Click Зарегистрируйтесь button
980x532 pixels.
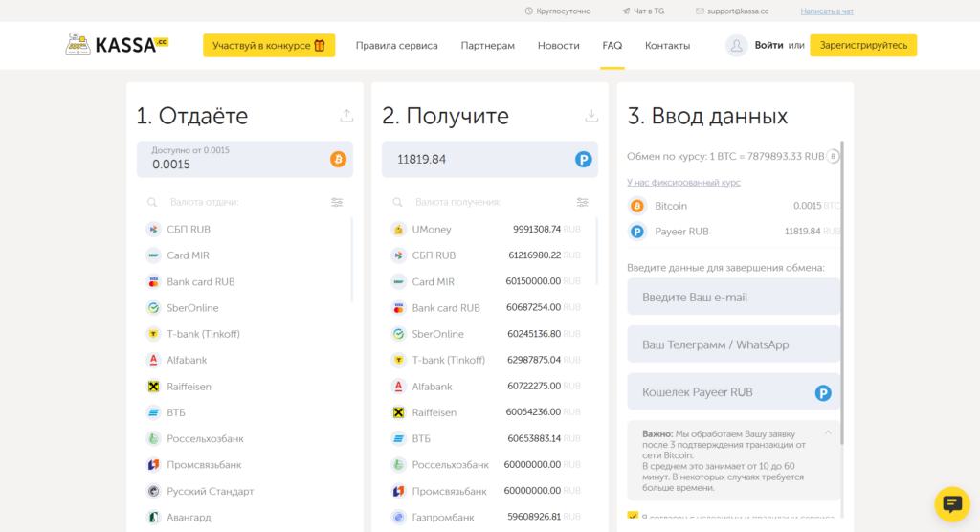[x=863, y=46]
